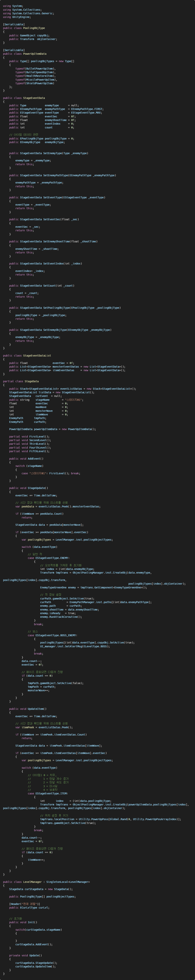This screenshot has height=980, width=195.
Task: Click the "monsterEventDatas = new List" declaration line
Action: point(67,367)
